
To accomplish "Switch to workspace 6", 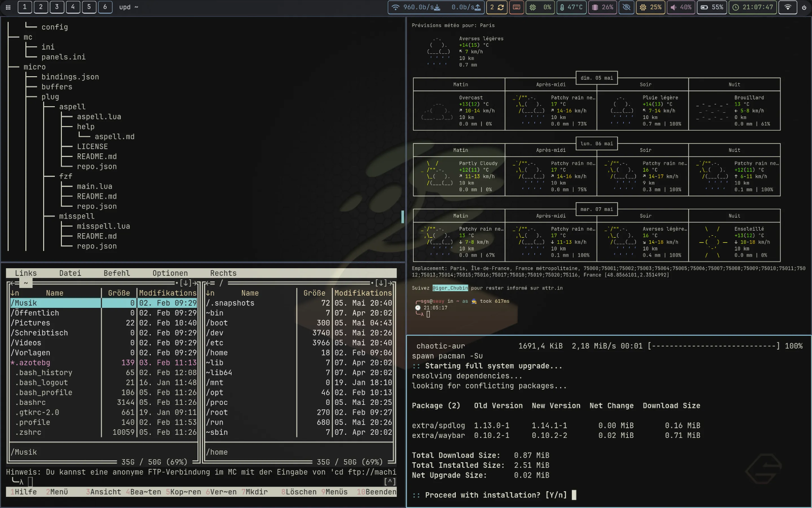I will pos(105,7).
